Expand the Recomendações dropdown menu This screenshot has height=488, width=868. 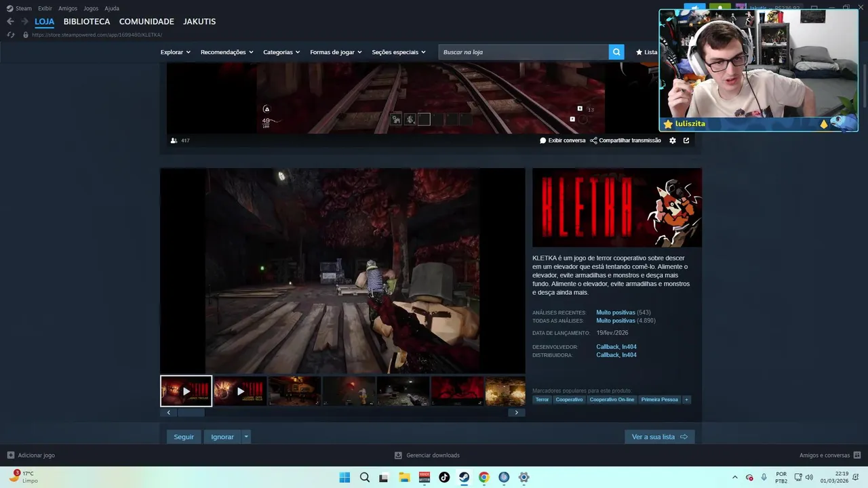pyautogui.click(x=226, y=52)
